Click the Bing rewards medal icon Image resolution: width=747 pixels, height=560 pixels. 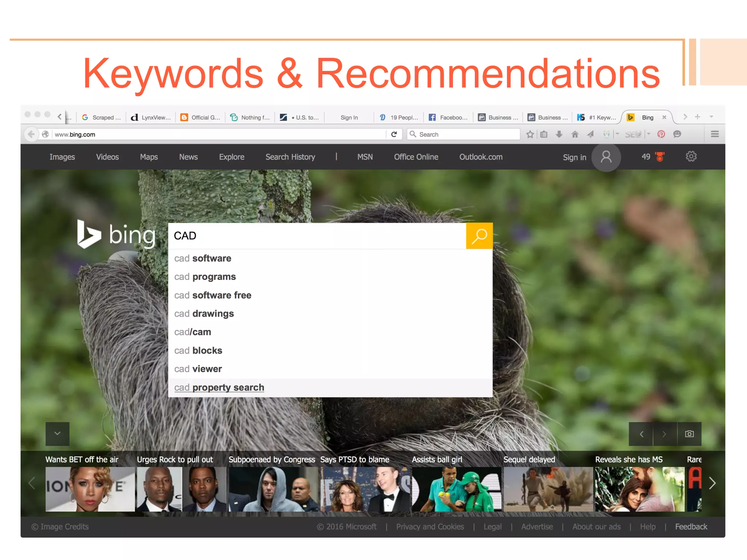(659, 157)
